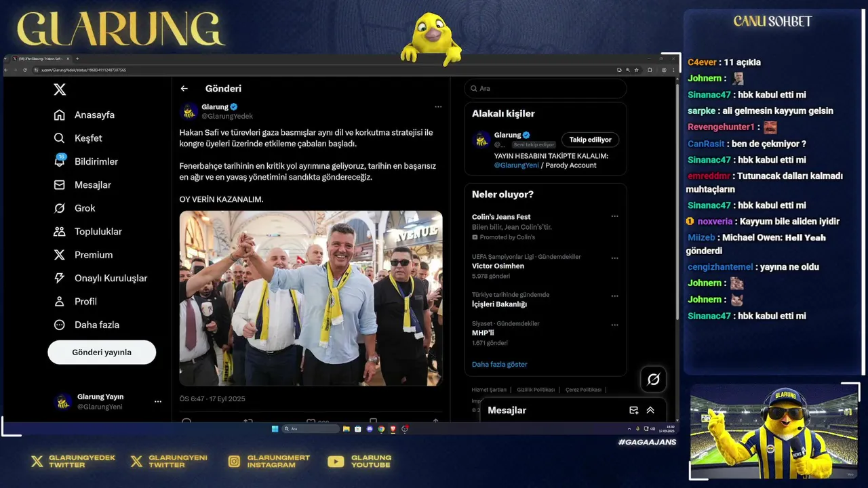This screenshot has height=488, width=868.
Task: Open more options on Glarung's post
Action: [x=438, y=106]
